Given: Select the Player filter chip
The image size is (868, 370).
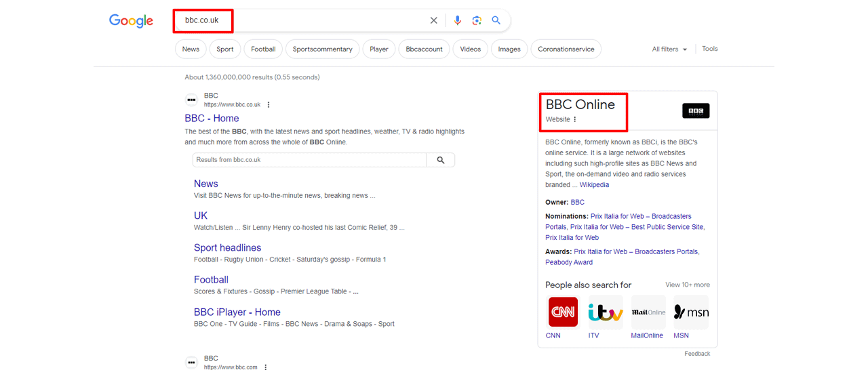Looking at the screenshot, I should [379, 49].
